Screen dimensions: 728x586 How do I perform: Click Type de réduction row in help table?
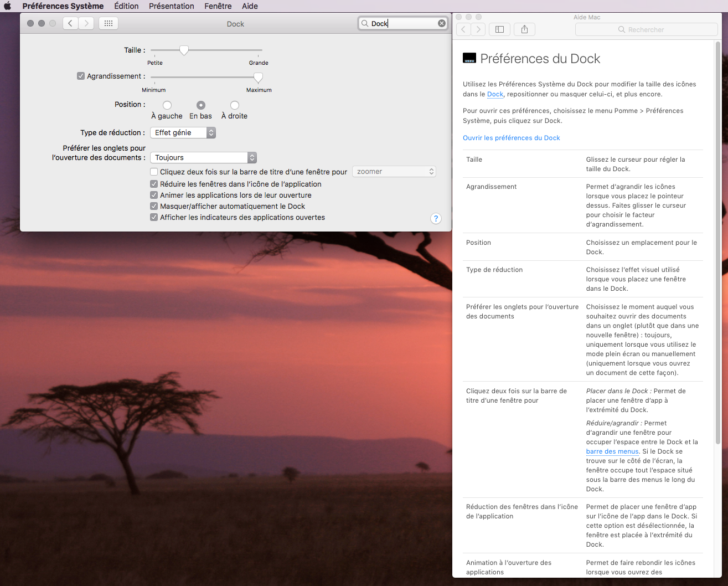coord(494,270)
